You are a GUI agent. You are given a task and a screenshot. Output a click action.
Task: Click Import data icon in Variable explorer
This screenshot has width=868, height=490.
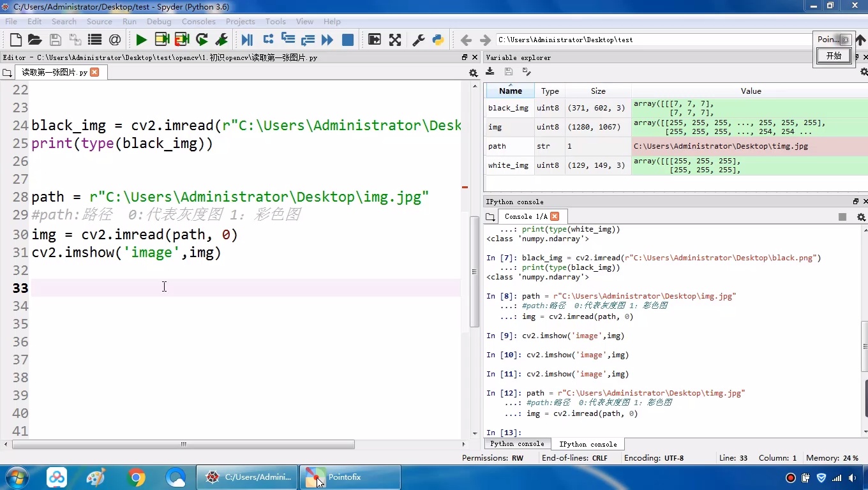(x=490, y=71)
